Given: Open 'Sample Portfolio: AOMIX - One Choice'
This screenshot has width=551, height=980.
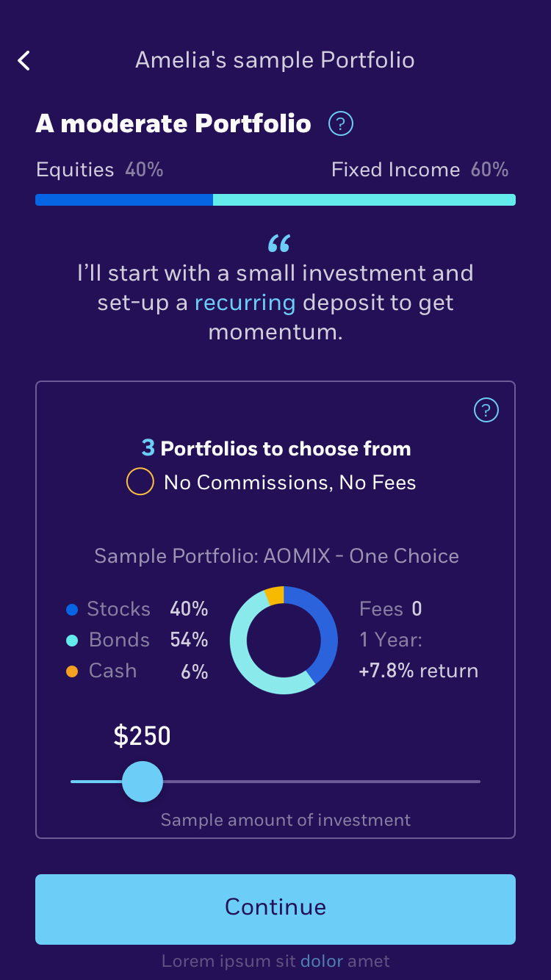Looking at the screenshot, I should 275,556.
